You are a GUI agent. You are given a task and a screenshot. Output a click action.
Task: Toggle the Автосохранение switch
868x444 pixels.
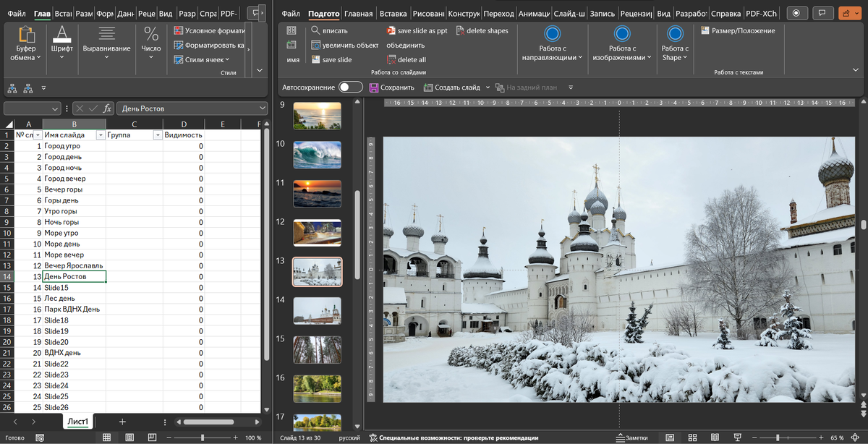point(350,87)
